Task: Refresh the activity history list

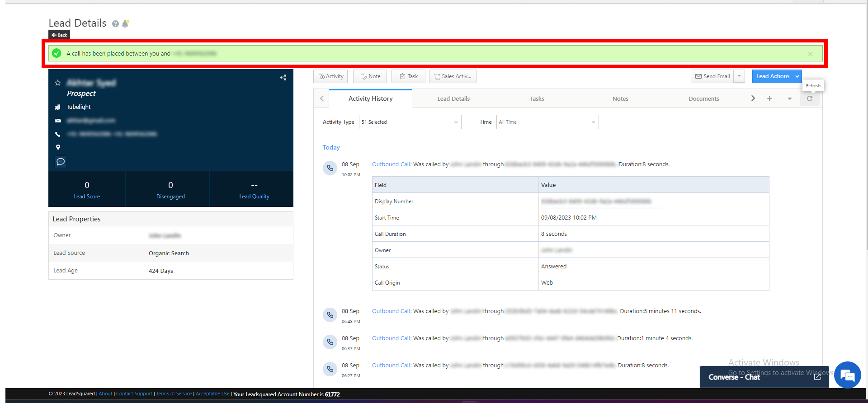Action: (x=810, y=98)
